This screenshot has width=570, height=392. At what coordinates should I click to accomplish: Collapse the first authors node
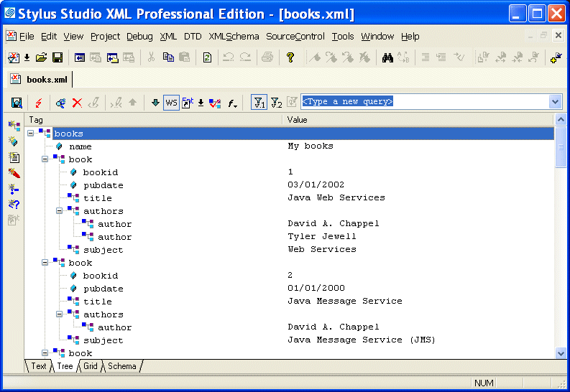coord(59,211)
